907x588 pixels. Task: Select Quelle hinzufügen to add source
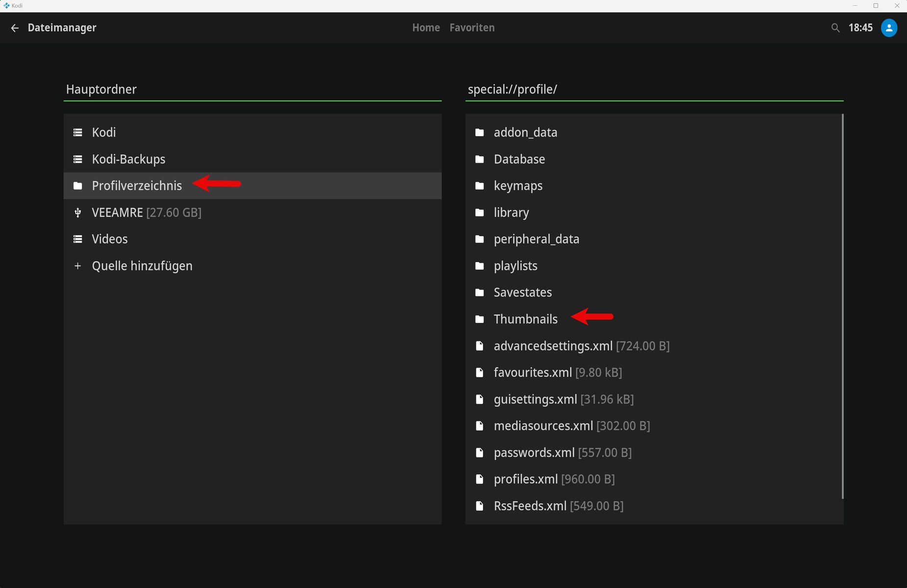coord(252,266)
